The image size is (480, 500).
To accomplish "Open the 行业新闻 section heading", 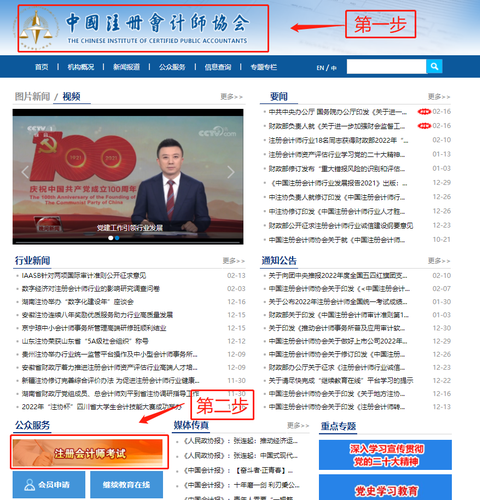I will coord(32,261).
